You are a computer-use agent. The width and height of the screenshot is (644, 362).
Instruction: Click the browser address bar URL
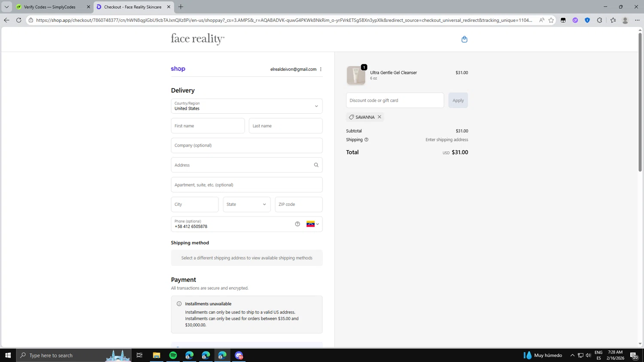coord(283,20)
